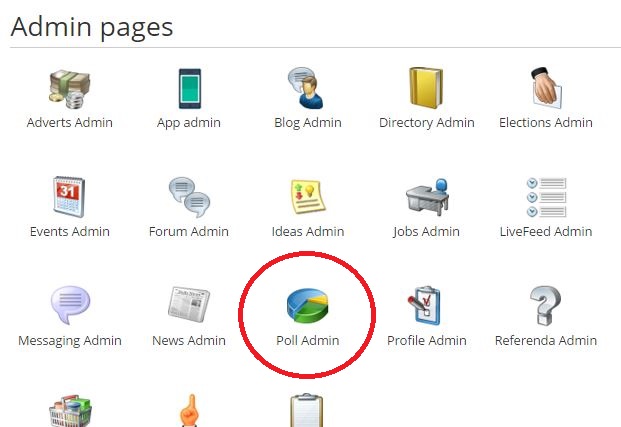The width and height of the screenshot is (621, 427).
Task: Open the Elections Admin text link
Action: coord(546,122)
